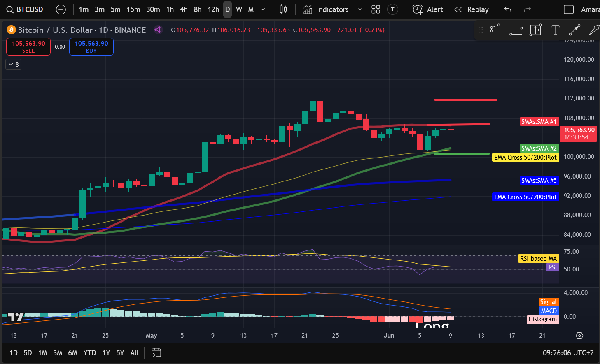Open the Indicators favorites dropdown arrow
The width and height of the screenshot is (600, 364).
coord(360,9)
